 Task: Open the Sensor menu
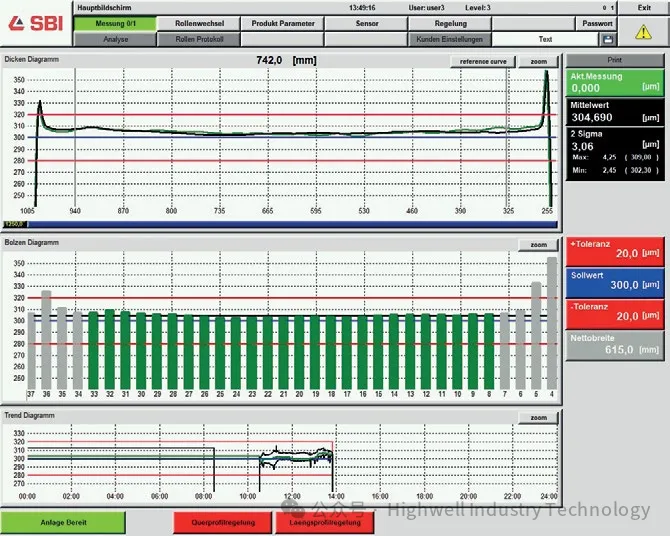[x=366, y=23]
